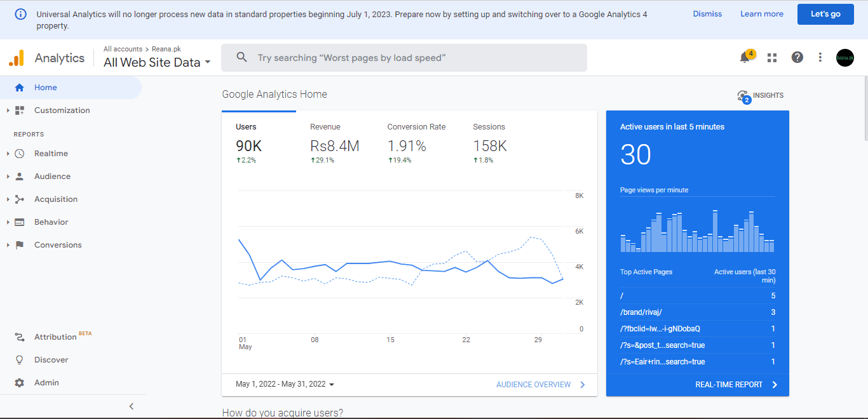The height and width of the screenshot is (419, 868).
Task: Click the search magnifier icon
Action: point(241,58)
